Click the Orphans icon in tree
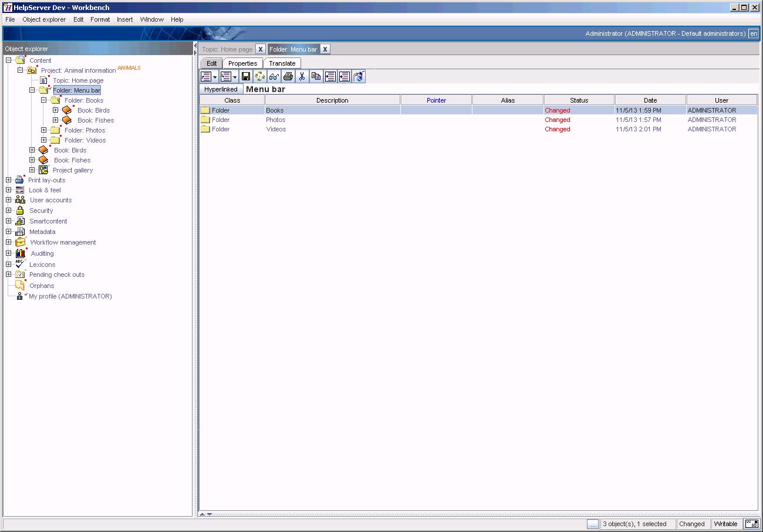Viewport: 763px width, 532px height. (x=20, y=285)
